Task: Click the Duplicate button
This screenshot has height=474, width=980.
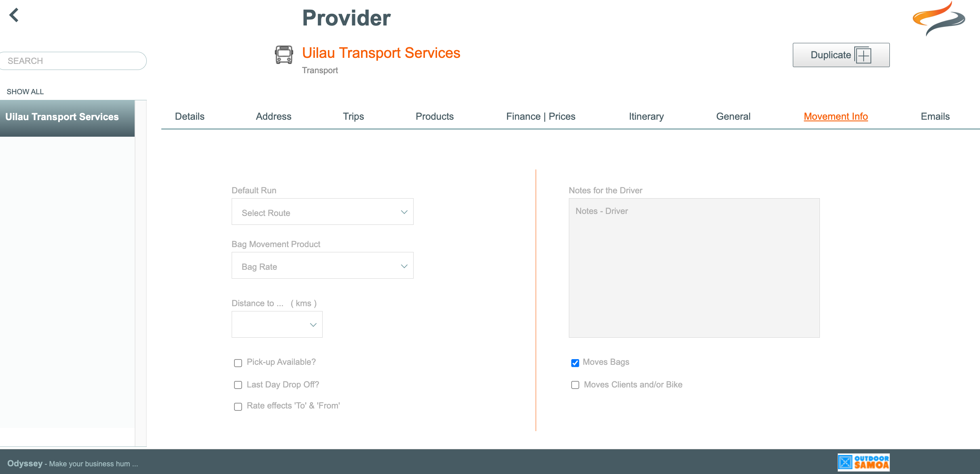Action: point(841,55)
